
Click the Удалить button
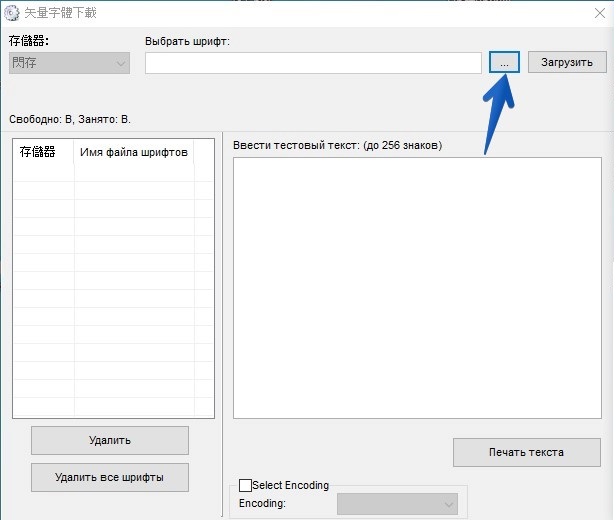pyautogui.click(x=109, y=440)
